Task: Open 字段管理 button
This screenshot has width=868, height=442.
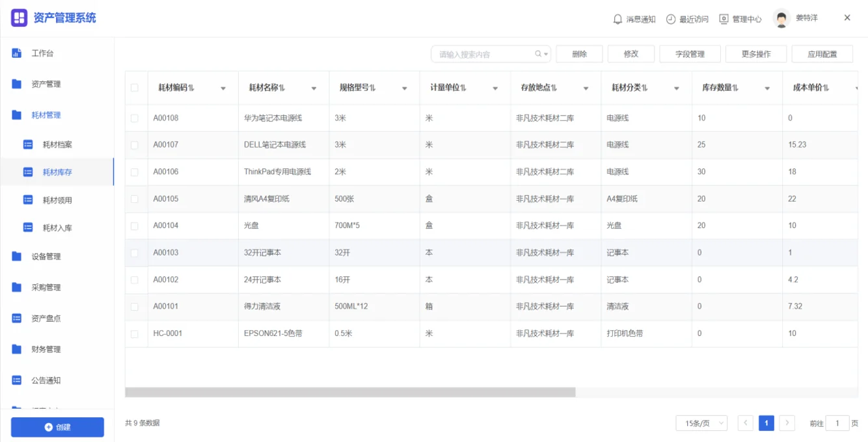Action: (x=690, y=54)
